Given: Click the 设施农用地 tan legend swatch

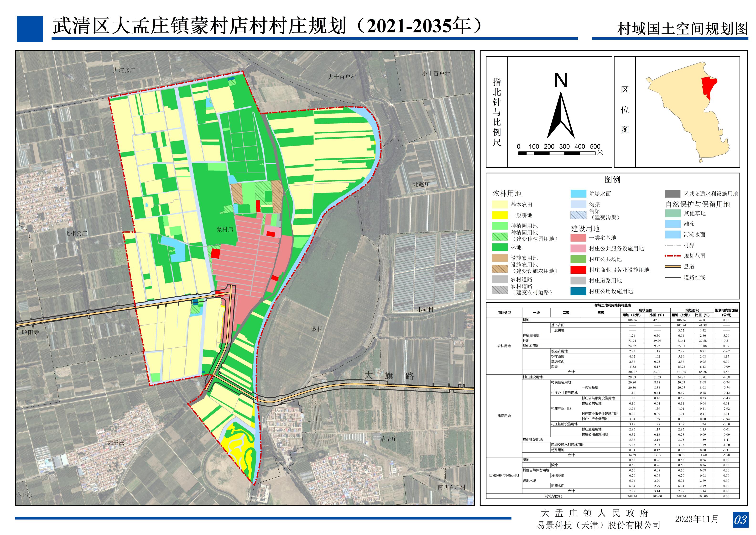Looking at the screenshot, I should [500, 258].
